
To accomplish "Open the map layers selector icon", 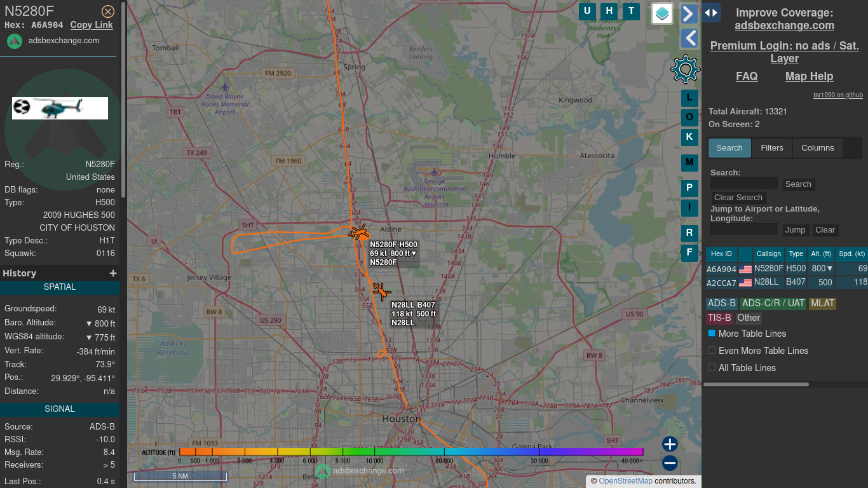I will [662, 13].
